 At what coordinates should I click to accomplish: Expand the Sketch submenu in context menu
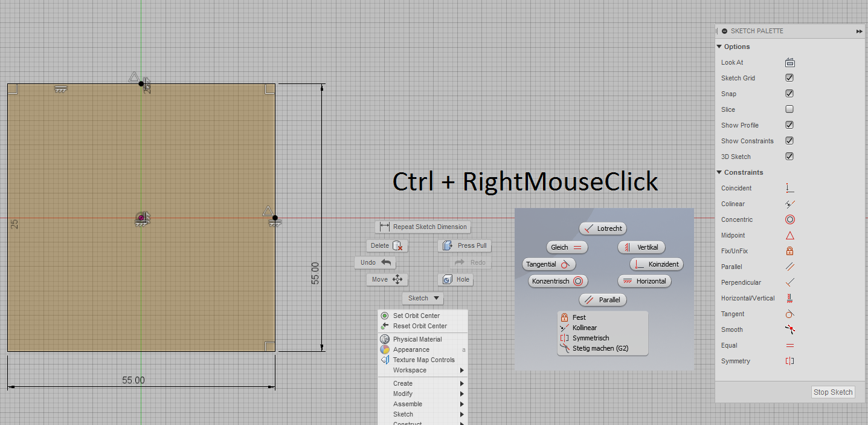point(422,414)
